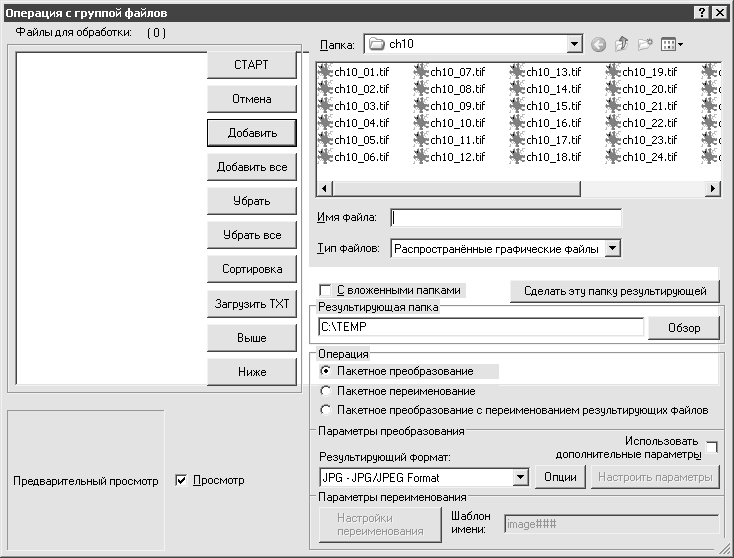Click the icon of ch10_24.tif
734x558 pixels.
pos(613,156)
